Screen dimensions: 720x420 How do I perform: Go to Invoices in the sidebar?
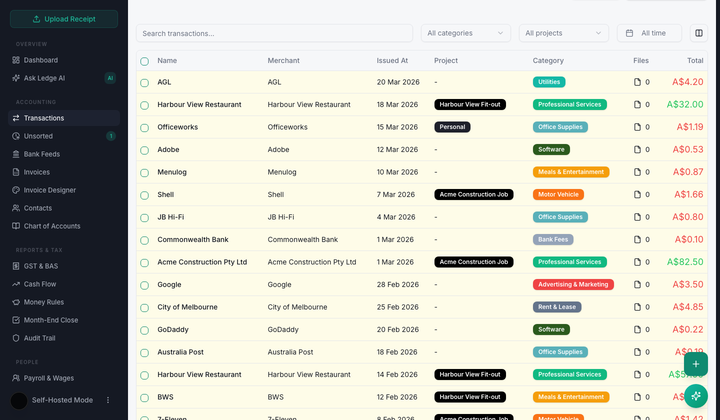tap(36, 172)
